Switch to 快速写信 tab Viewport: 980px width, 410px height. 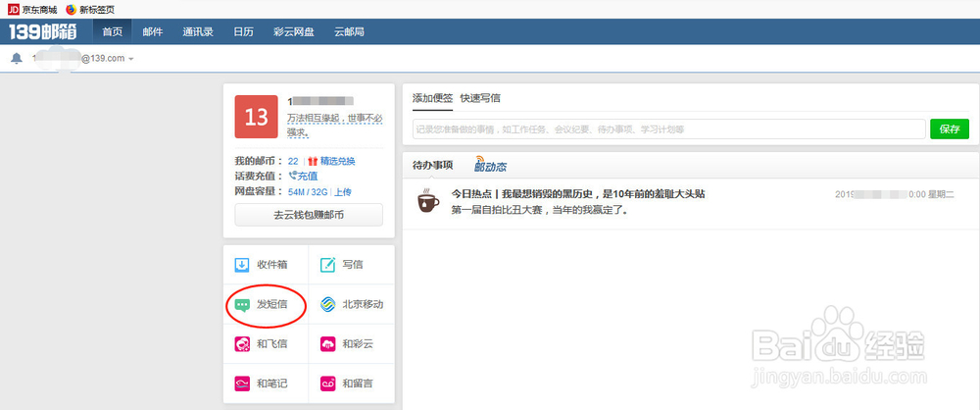[480, 98]
